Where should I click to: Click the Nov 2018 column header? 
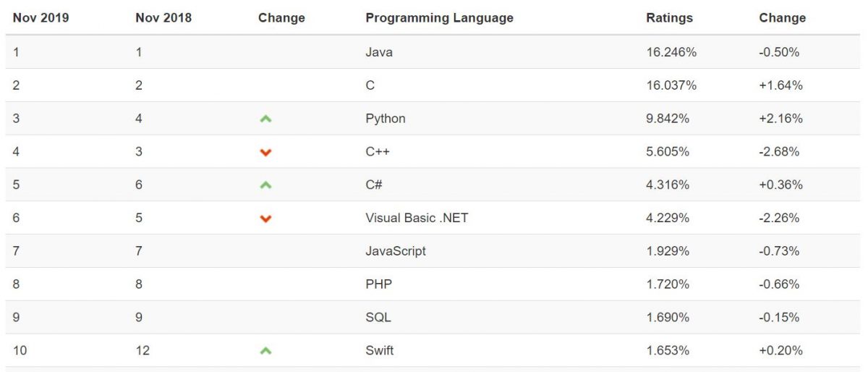pyautogui.click(x=163, y=18)
